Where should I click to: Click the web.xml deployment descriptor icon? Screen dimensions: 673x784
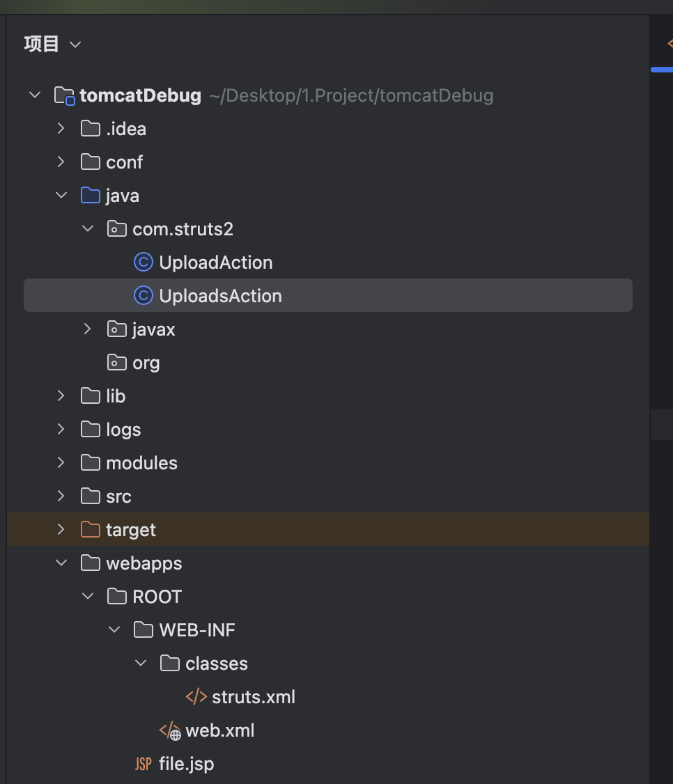click(x=169, y=730)
